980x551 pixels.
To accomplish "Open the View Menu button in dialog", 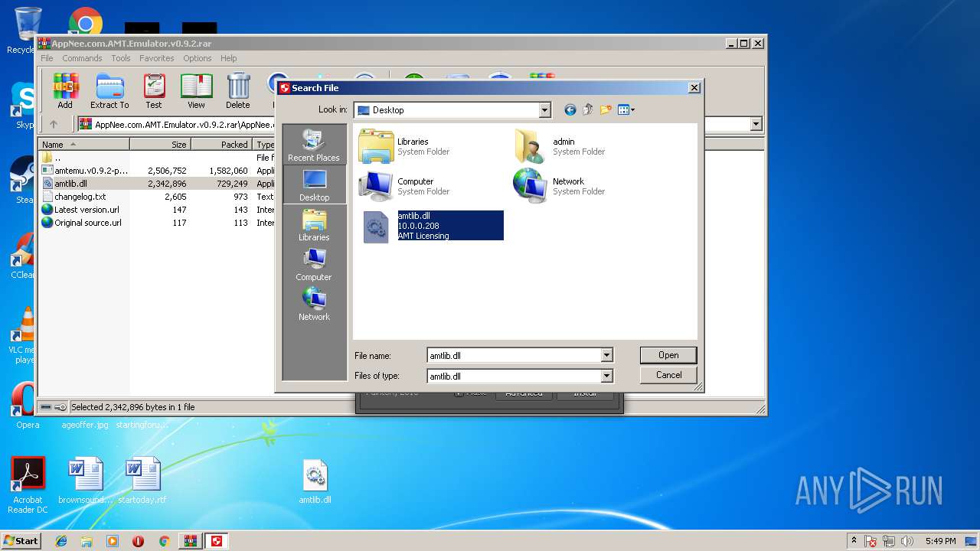I will click(626, 110).
